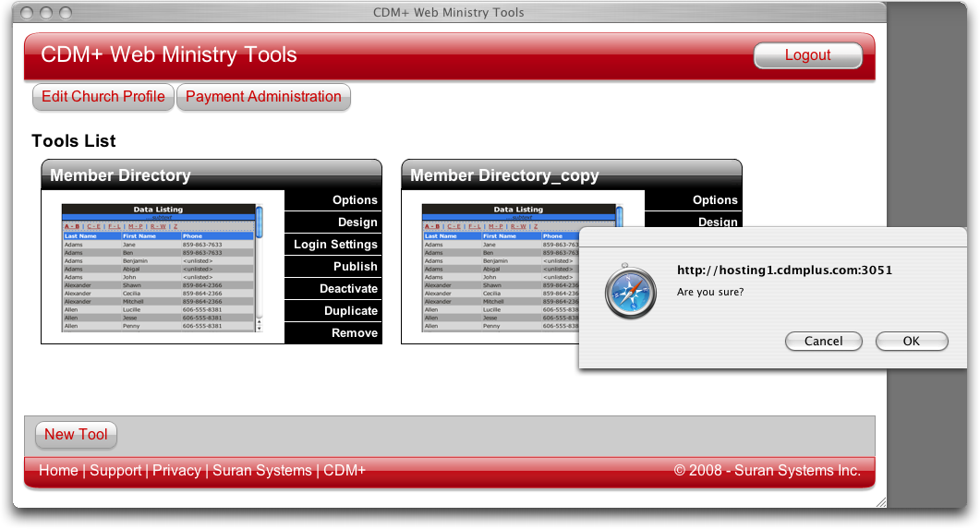The width and height of the screenshot is (980, 529).
Task: Open Login Settings for Member Directory
Action: pos(335,245)
